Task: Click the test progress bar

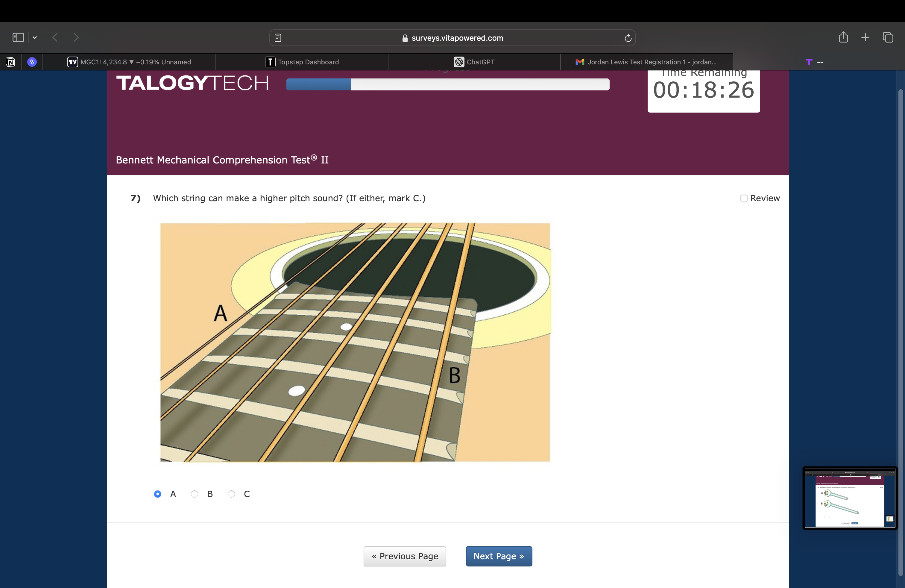Action: (447, 84)
